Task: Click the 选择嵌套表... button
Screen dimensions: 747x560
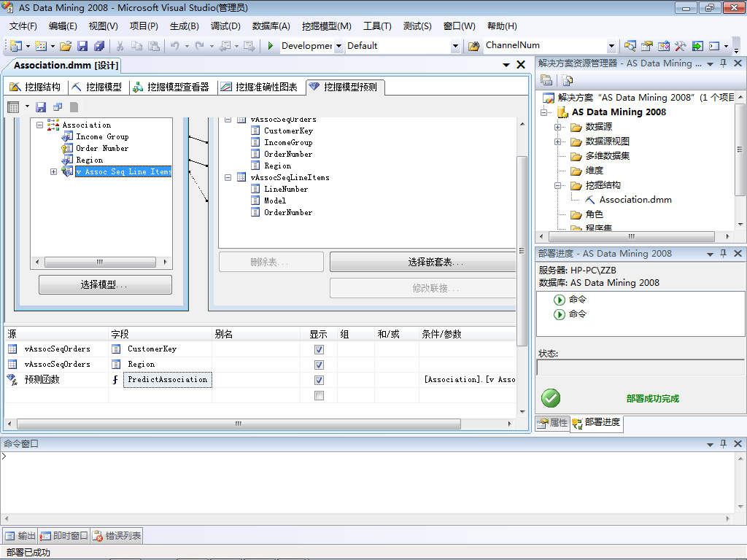Action: pyautogui.click(x=423, y=262)
